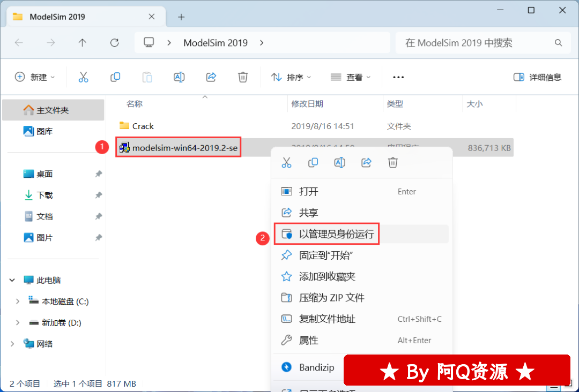Image resolution: width=579 pixels, height=392 pixels.
Task: Click the modelsim-win64-2019.2-se installer icon
Action: pos(124,147)
